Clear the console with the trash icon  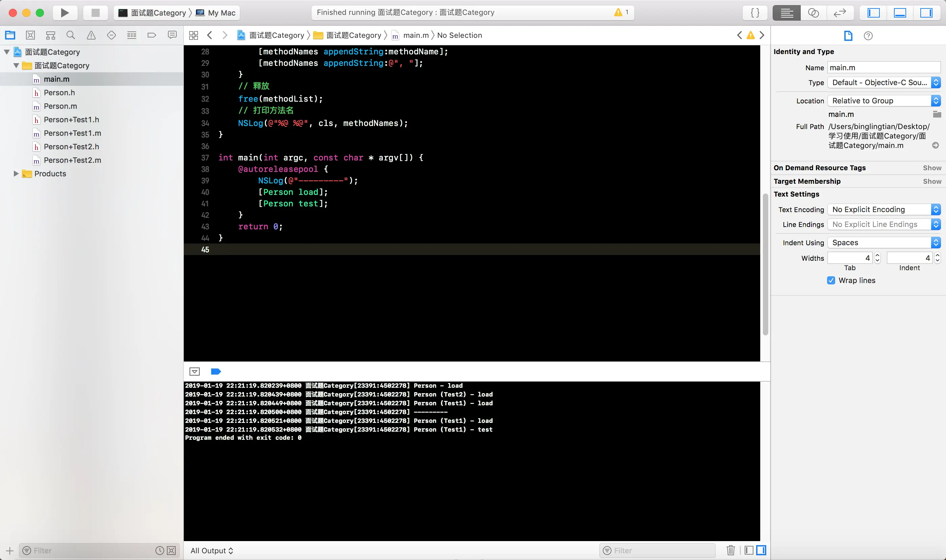tap(730, 550)
